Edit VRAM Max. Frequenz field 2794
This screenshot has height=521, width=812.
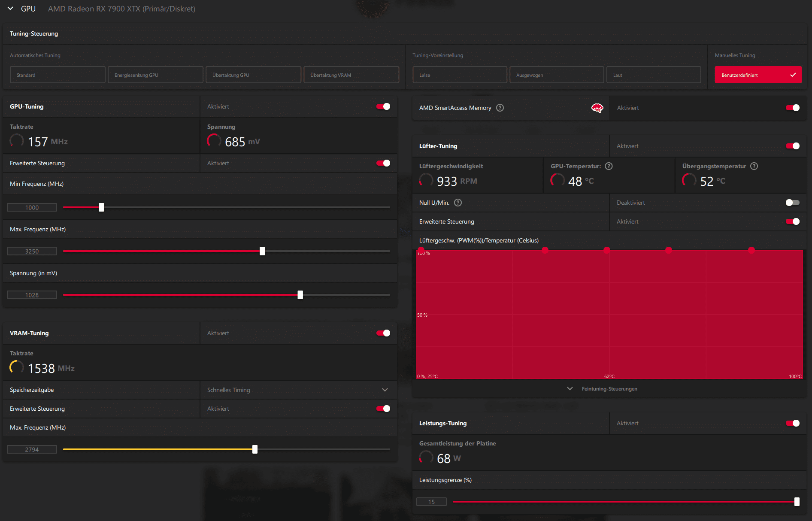pyautogui.click(x=32, y=449)
